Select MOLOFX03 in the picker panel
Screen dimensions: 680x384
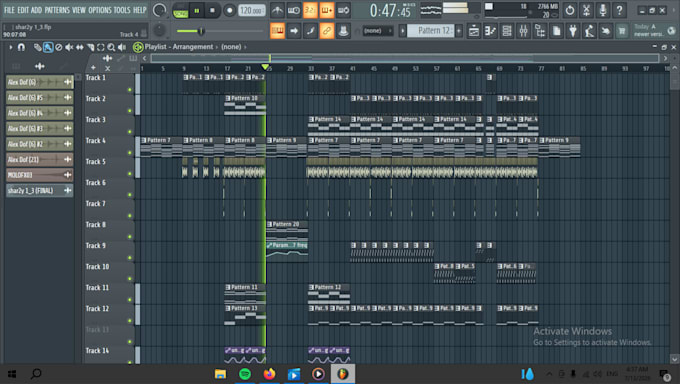point(39,175)
